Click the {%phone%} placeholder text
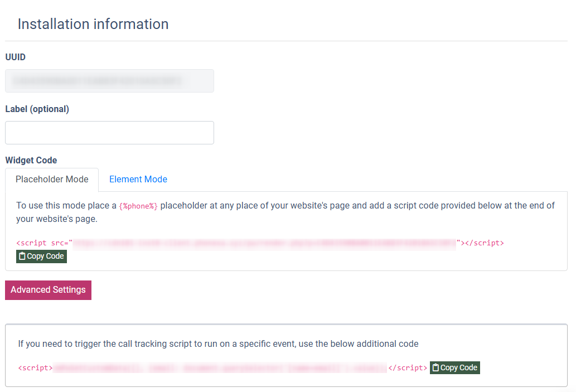Image resolution: width=576 pixels, height=392 pixels. (x=138, y=206)
